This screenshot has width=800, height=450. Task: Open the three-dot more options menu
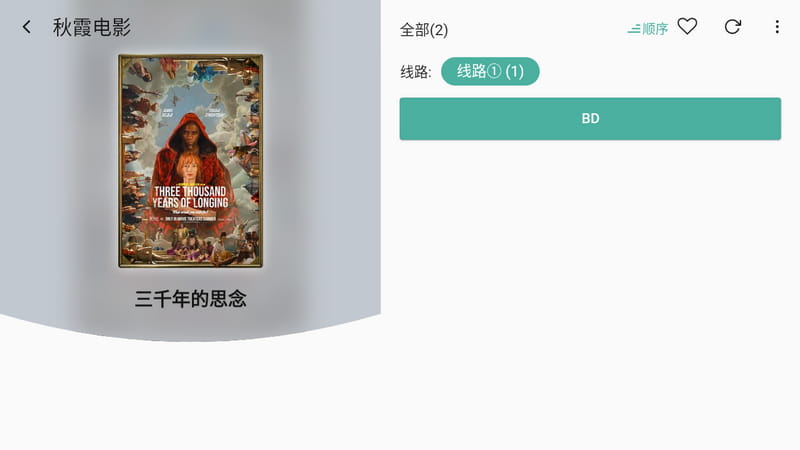pyautogui.click(x=777, y=27)
